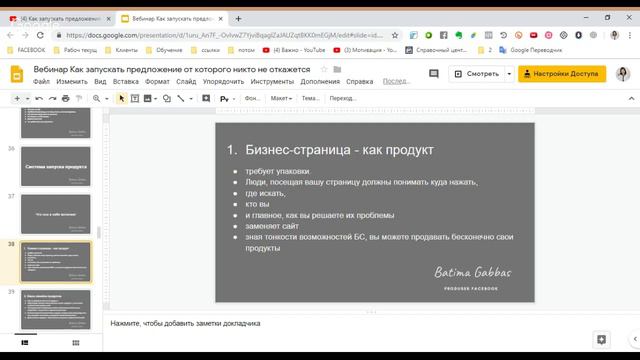
Task: Click the paint format roller icon
Action: tap(79, 98)
